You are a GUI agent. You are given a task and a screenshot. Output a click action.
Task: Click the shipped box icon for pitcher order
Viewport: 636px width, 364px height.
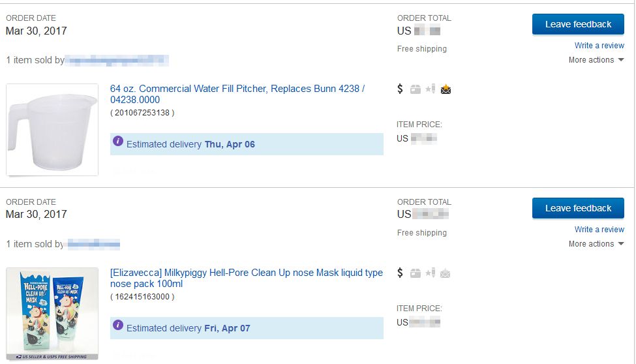415,89
